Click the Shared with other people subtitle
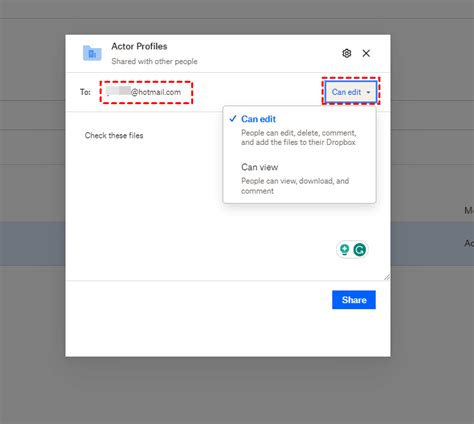The image size is (474, 424). 154,61
